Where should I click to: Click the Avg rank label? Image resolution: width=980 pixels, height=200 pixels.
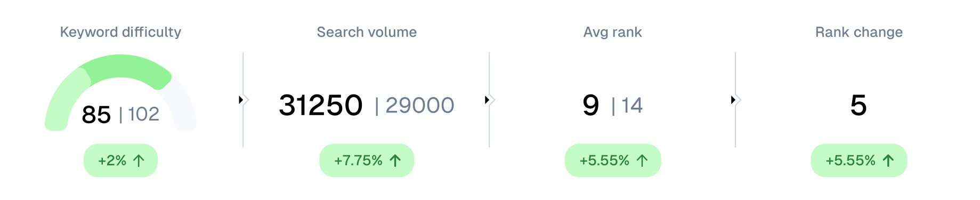pyautogui.click(x=613, y=32)
